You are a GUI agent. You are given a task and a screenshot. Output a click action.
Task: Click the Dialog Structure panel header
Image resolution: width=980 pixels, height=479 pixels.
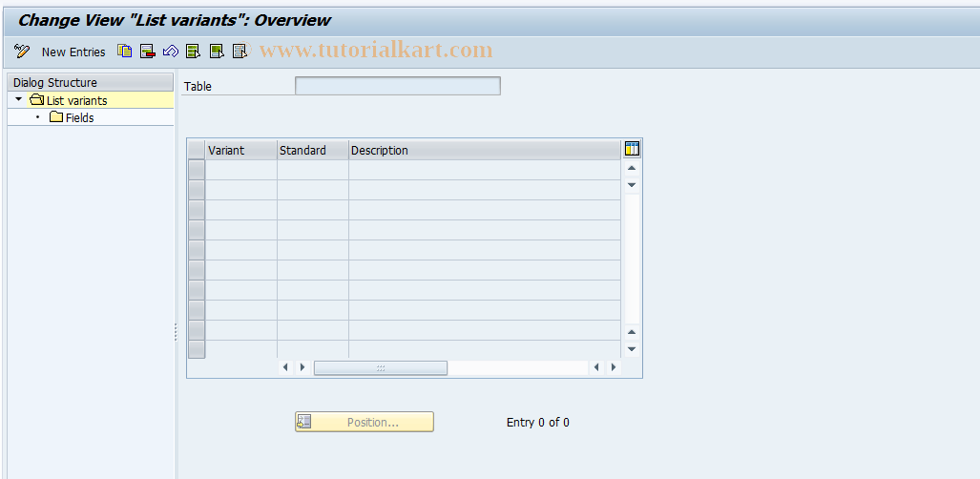(91, 83)
